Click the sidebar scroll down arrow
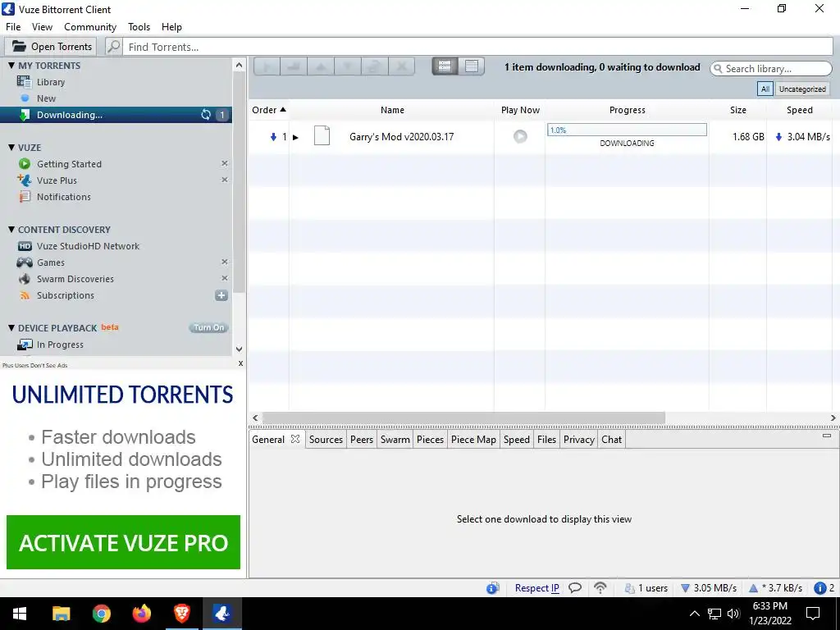The height and width of the screenshot is (630, 840). click(x=239, y=349)
